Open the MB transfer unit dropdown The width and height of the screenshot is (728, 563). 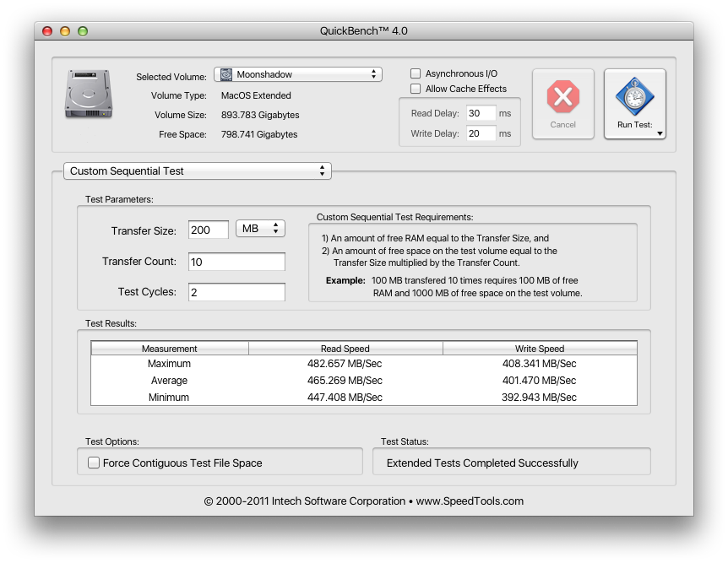coord(260,230)
